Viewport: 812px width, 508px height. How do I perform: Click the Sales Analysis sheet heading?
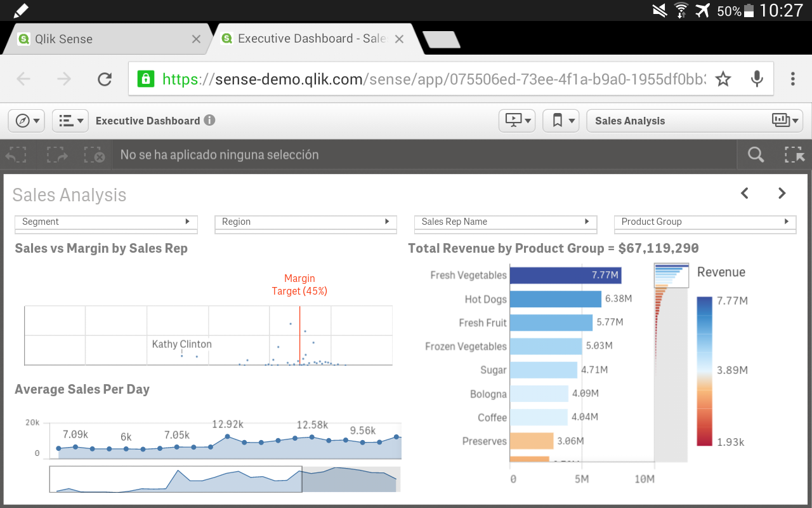(69, 195)
